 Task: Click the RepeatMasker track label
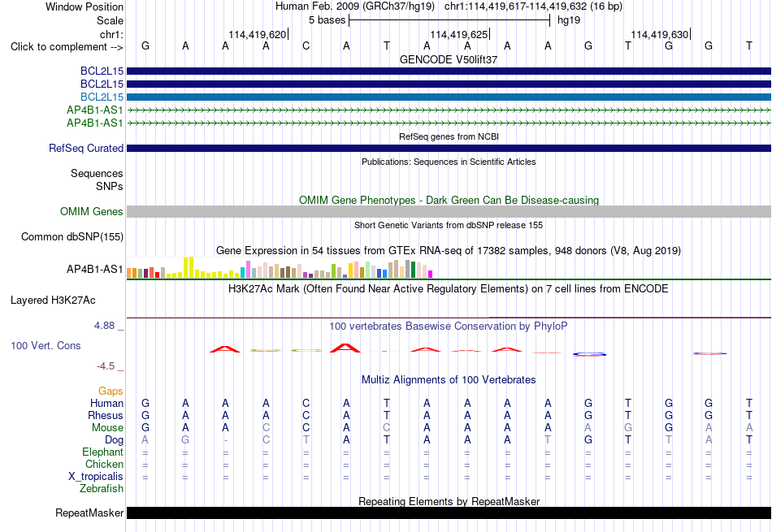(x=89, y=513)
